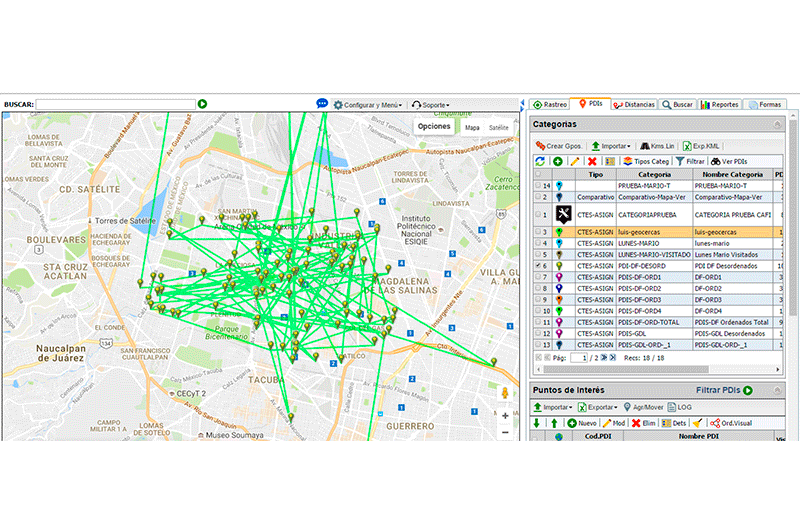Click the pencil edit category icon

(575, 161)
